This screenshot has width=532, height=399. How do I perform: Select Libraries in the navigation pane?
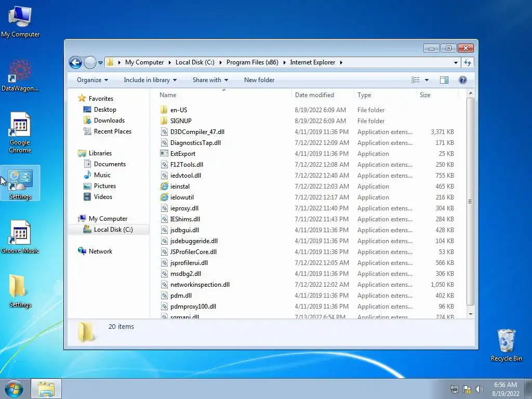tap(100, 153)
